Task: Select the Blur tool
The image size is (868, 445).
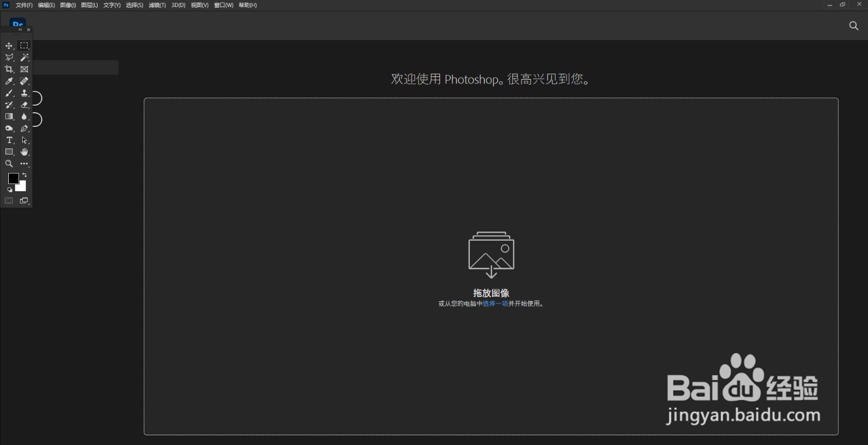Action: pyautogui.click(x=24, y=117)
